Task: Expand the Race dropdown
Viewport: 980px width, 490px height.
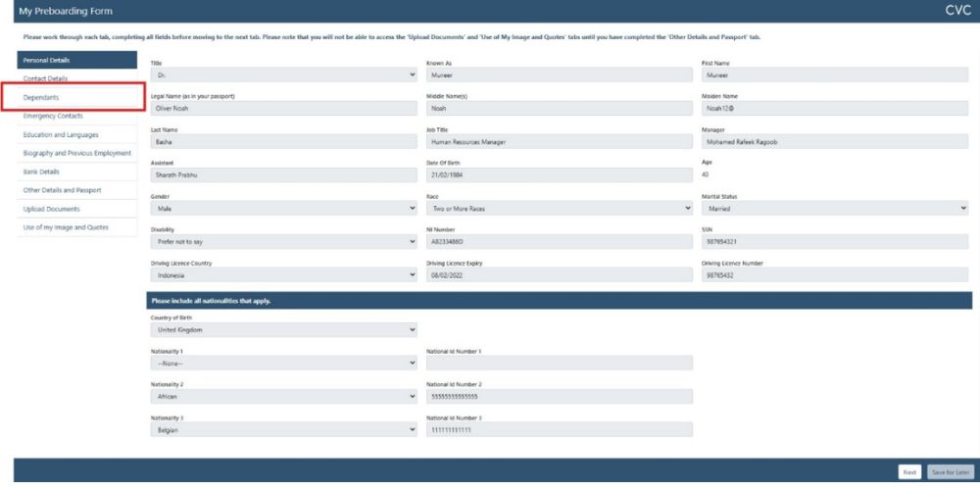Action: 560,208
